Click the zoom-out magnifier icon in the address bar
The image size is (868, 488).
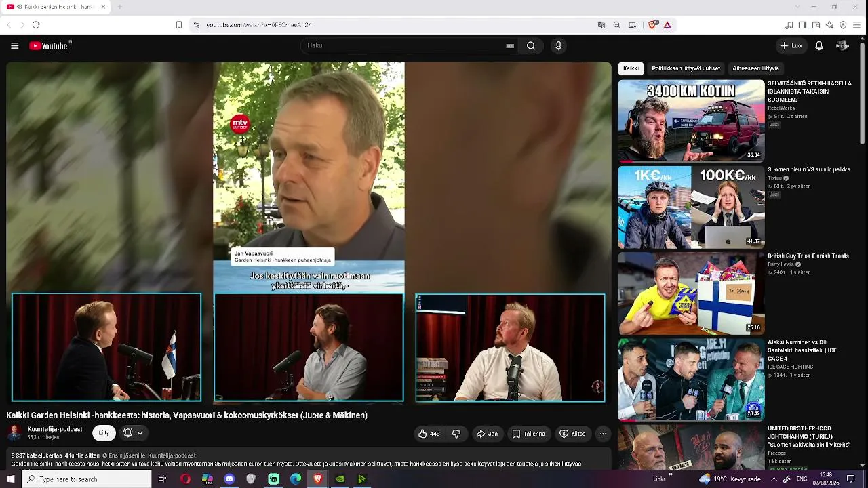[616, 25]
